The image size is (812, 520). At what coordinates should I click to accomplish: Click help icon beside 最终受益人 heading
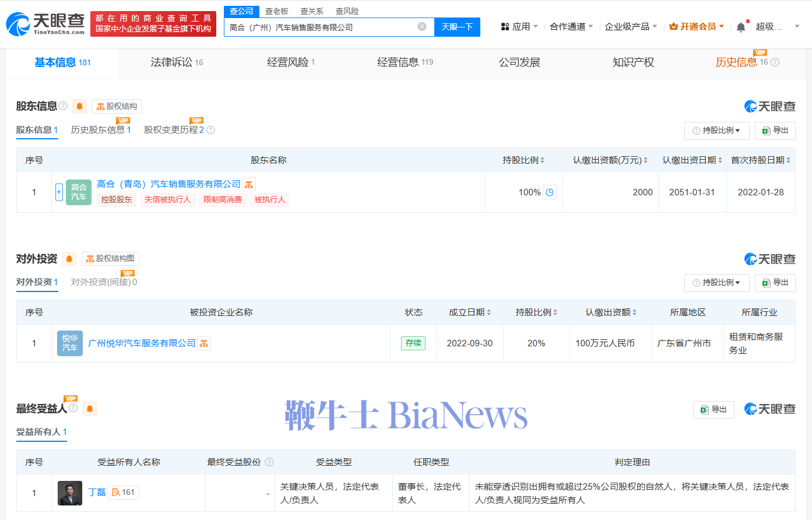73,408
